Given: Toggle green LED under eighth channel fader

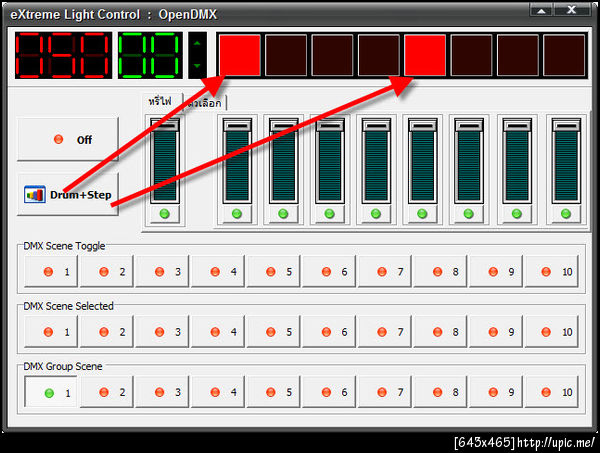Looking at the screenshot, I should click(566, 214).
